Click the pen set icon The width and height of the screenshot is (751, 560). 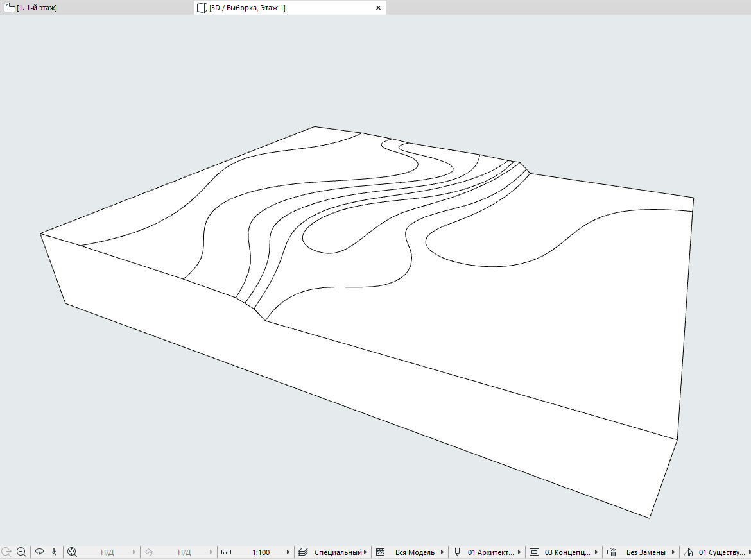point(457,552)
